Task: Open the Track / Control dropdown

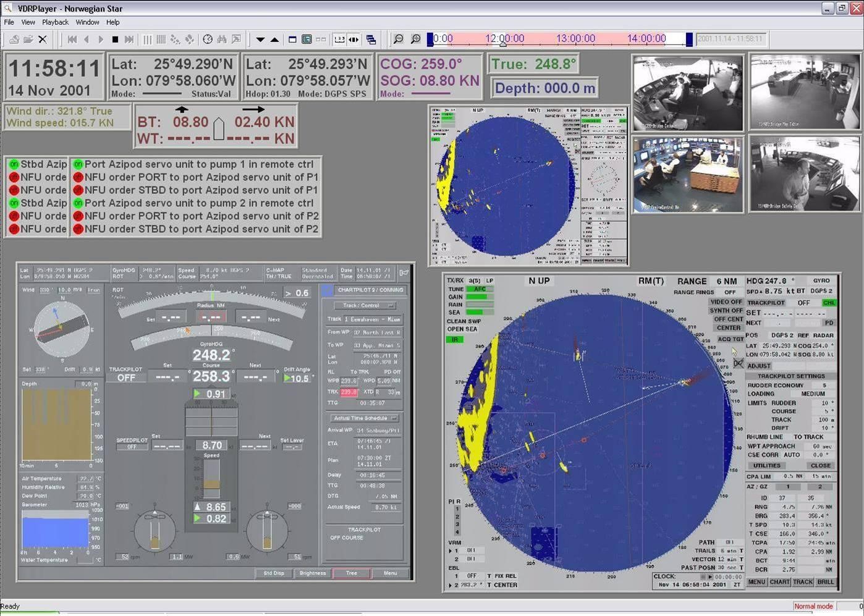Action: click(x=365, y=305)
